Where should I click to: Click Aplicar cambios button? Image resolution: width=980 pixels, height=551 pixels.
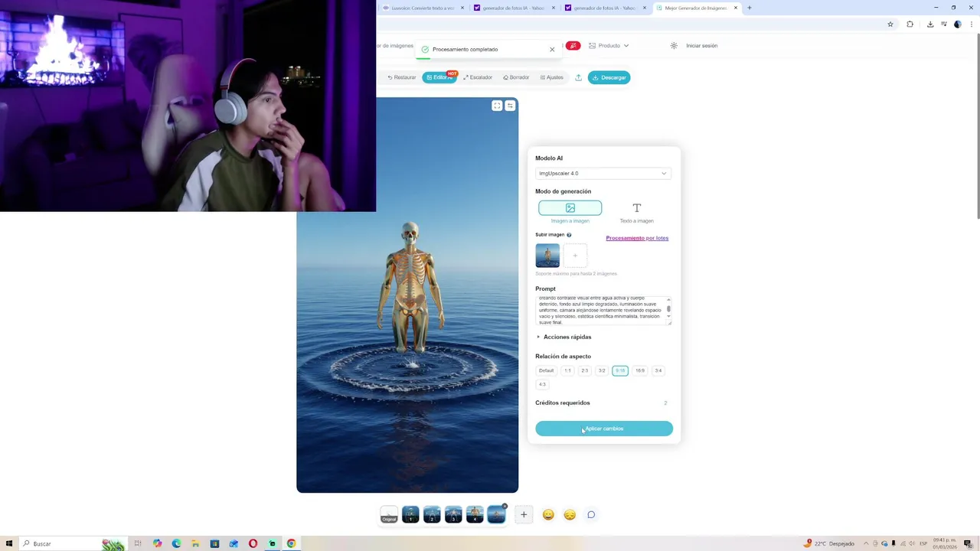pos(604,429)
